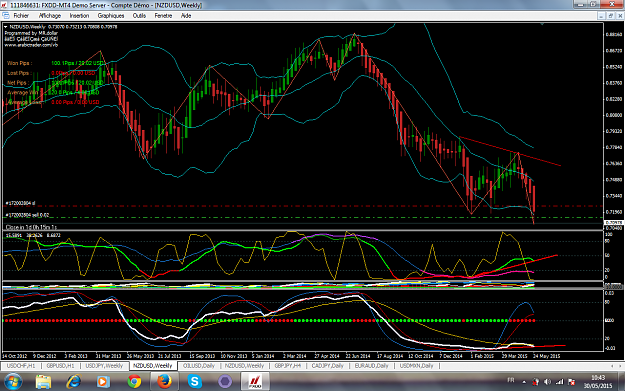Switch to the GBPUSD,H1 chart tab
This screenshot has height=391, width=625.
pyautogui.click(x=60, y=365)
